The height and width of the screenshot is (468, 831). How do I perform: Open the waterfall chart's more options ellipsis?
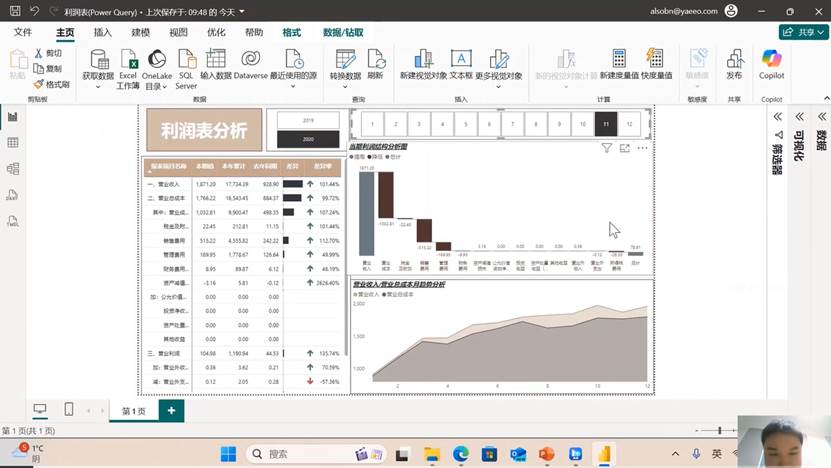[x=642, y=148]
